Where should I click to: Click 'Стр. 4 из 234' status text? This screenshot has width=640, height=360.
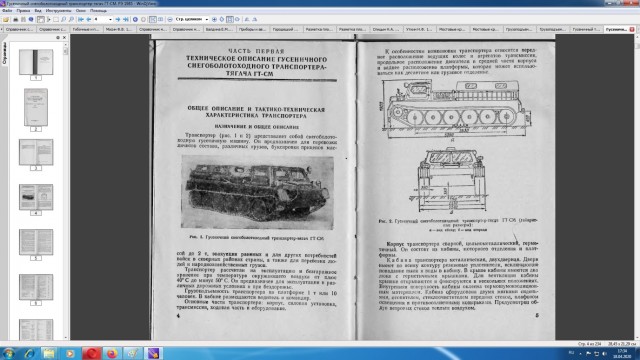pos(590,344)
